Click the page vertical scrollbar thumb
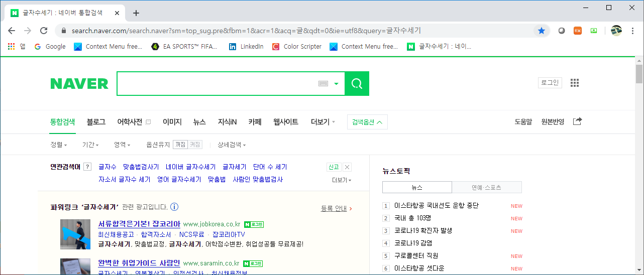This screenshot has width=644, height=275. (x=639, y=74)
